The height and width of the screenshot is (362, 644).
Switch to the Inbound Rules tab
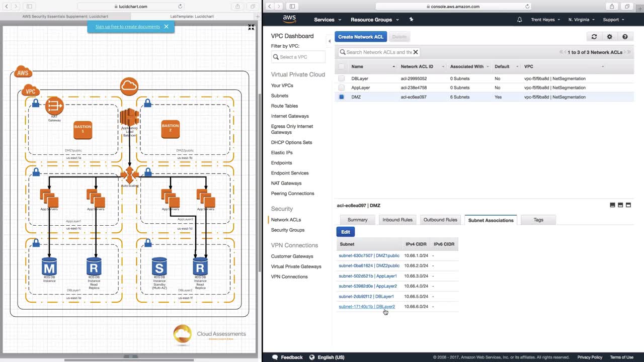click(397, 220)
